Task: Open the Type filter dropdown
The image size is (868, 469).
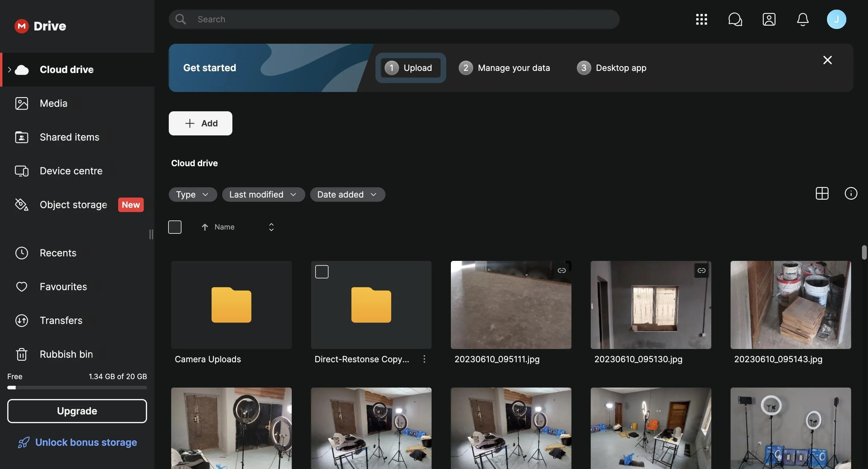Action: [x=192, y=194]
